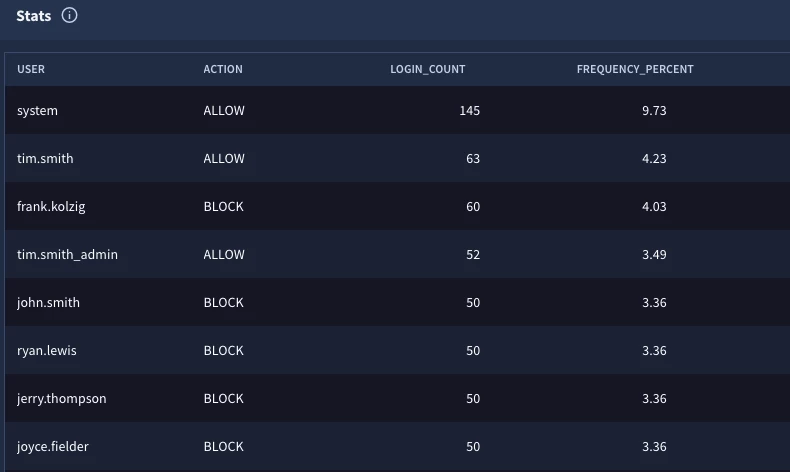
Task: Click BLOCK action in frank.kolzig row
Action: coord(224,207)
